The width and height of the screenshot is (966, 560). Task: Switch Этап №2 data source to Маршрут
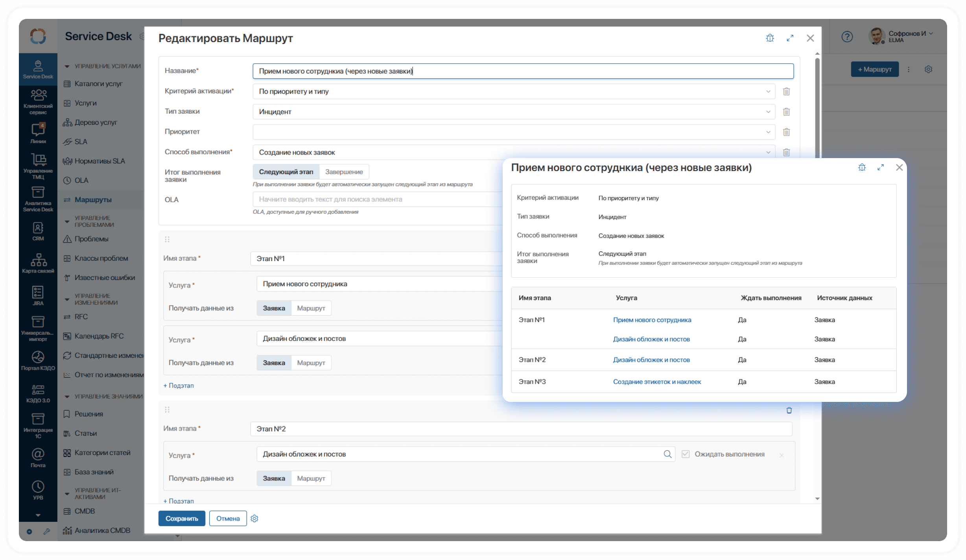311,478
